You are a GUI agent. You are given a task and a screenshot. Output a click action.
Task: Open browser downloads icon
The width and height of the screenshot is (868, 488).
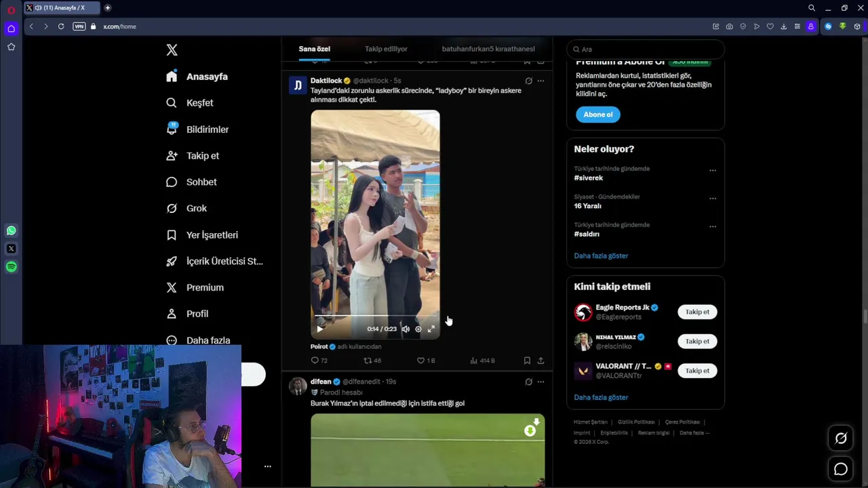[x=783, y=26]
